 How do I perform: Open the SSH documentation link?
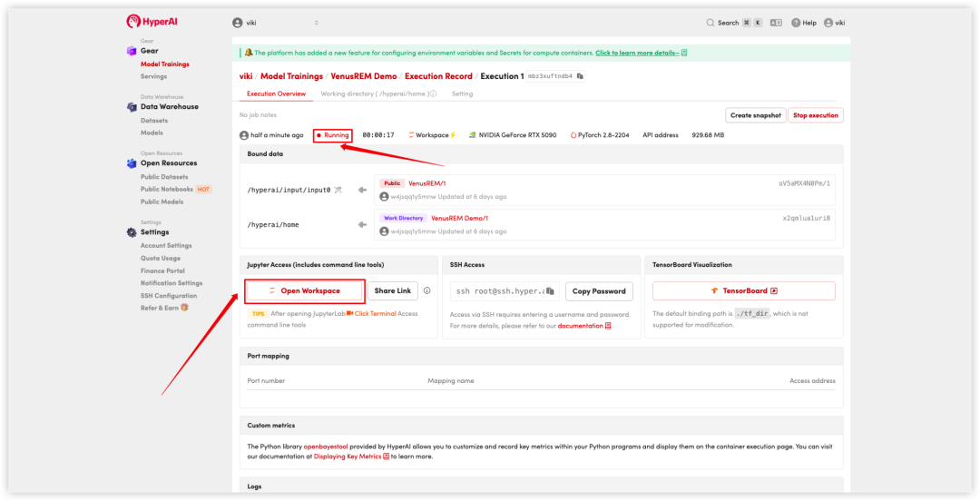581,326
